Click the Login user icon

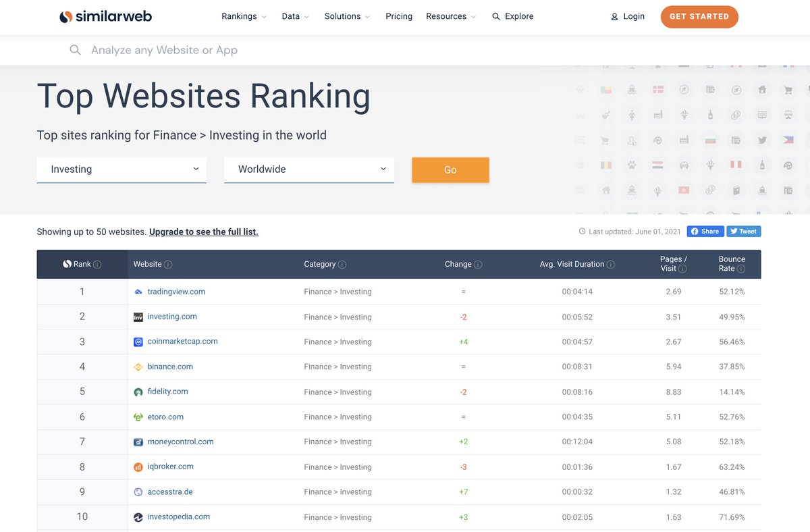tap(614, 17)
